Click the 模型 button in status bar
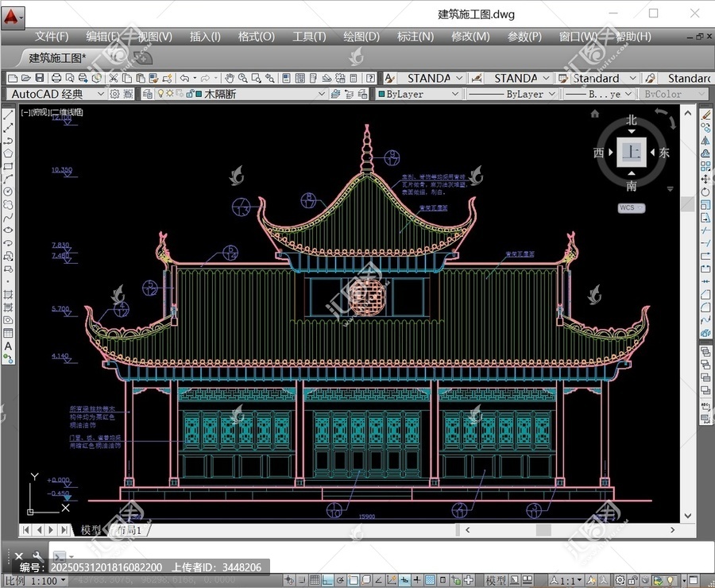Screen dimensions: 715x588 tap(495, 580)
